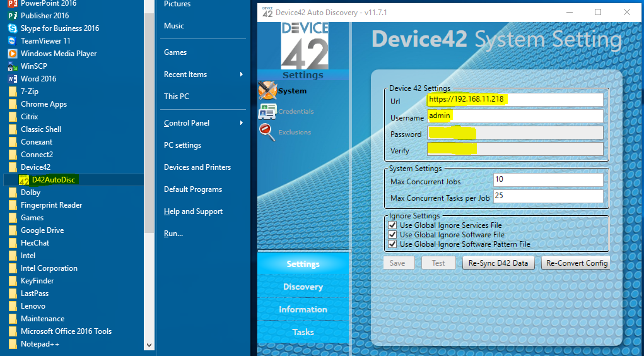Click Re-Convert Config button
Image resolution: width=644 pixels, height=356 pixels.
coord(576,263)
